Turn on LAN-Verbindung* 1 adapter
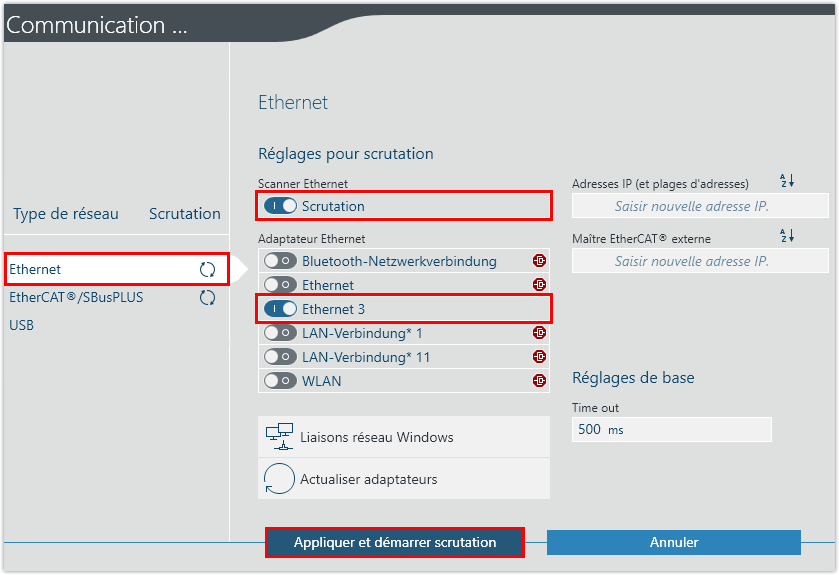This screenshot has height=575, width=839. tap(281, 333)
